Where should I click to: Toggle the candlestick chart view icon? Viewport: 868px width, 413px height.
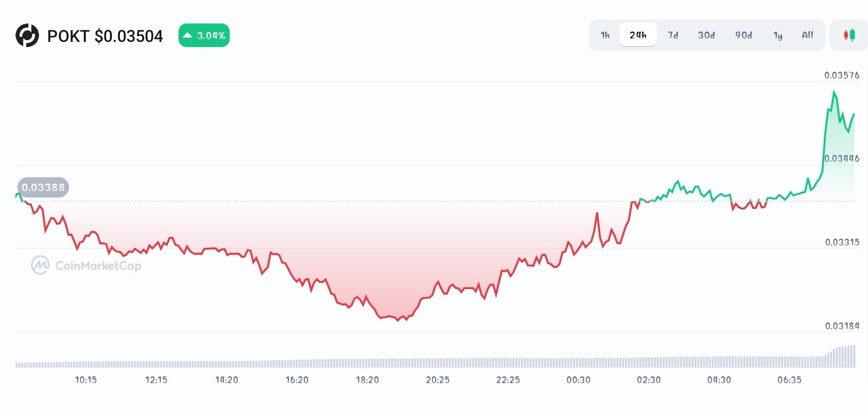(848, 35)
